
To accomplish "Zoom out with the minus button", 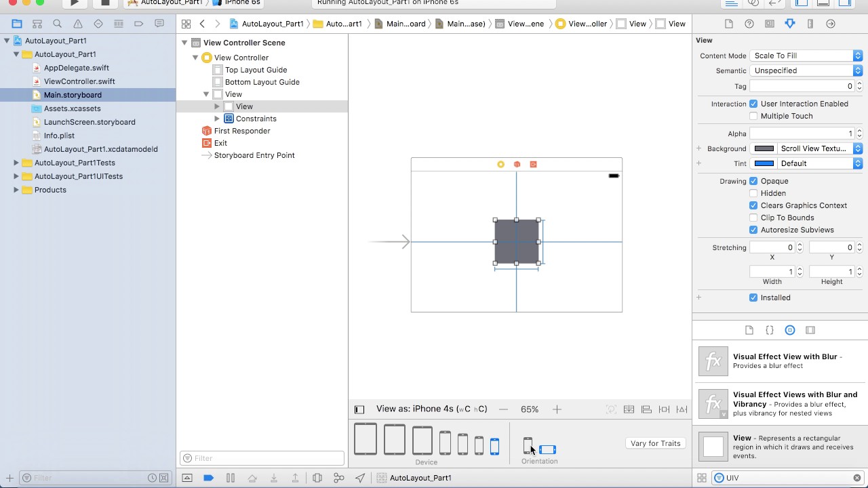I will pyautogui.click(x=503, y=409).
